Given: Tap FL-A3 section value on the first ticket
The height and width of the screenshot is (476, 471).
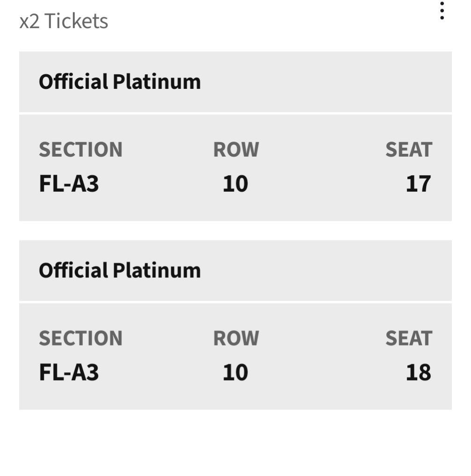Looking at the screenshot, I should pyautogui.click(x=69, y=184).
